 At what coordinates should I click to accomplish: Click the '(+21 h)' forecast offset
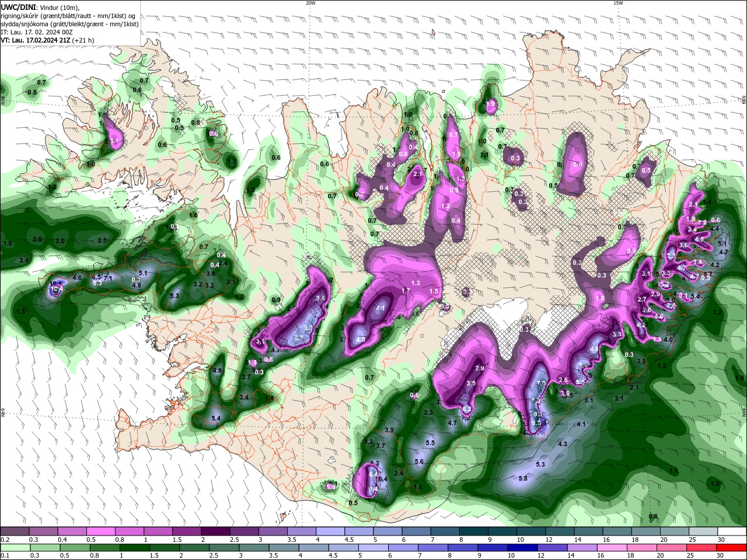pos(83,40)
